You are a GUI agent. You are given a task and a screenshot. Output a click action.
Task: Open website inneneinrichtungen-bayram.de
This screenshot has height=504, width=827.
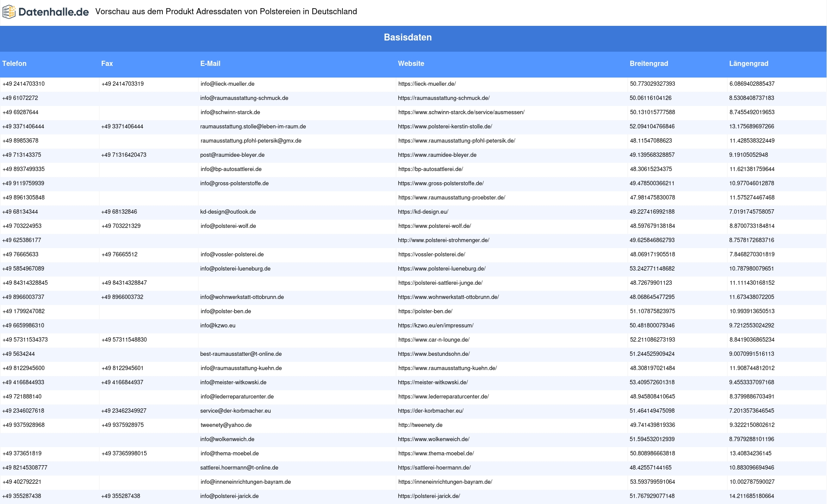pyautogui.click(x=445, y=482)
